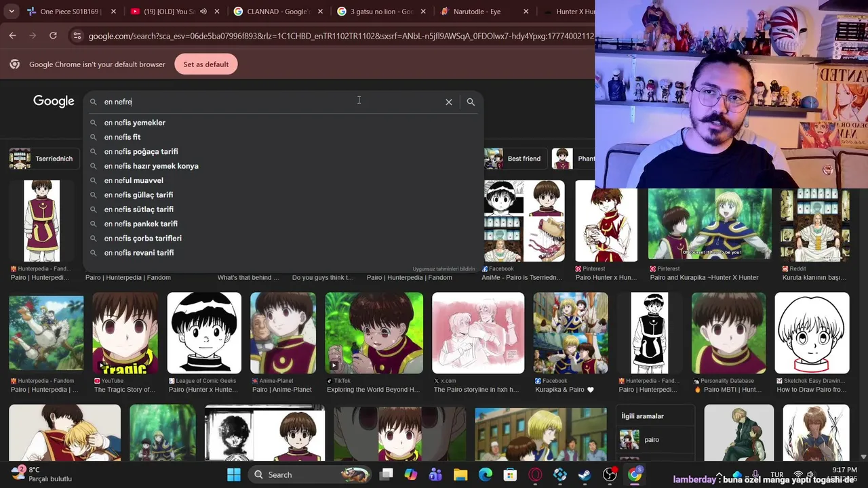This screenshot has width=868, height=488.
Task: Open OBS Studio from the taskbar
Action: pos(610,474)
